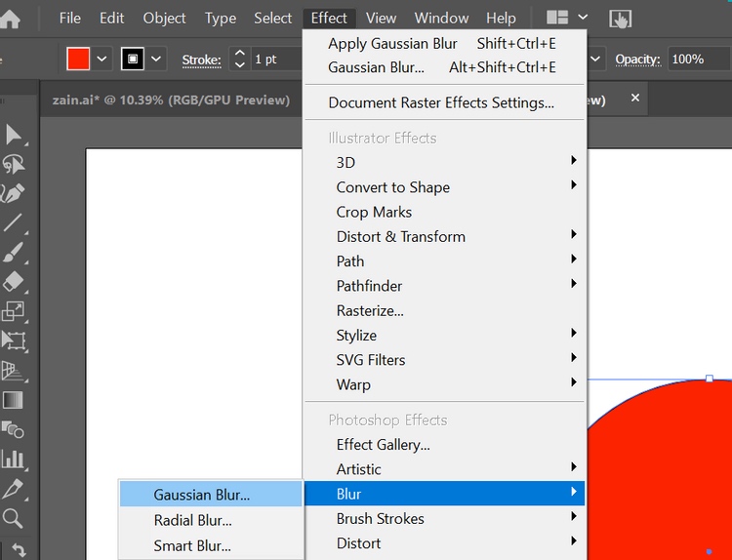Screen dimensions: 732x560
Task: Open dropdown next to Arrange Documents icon
Action: (x=583, y=18)
